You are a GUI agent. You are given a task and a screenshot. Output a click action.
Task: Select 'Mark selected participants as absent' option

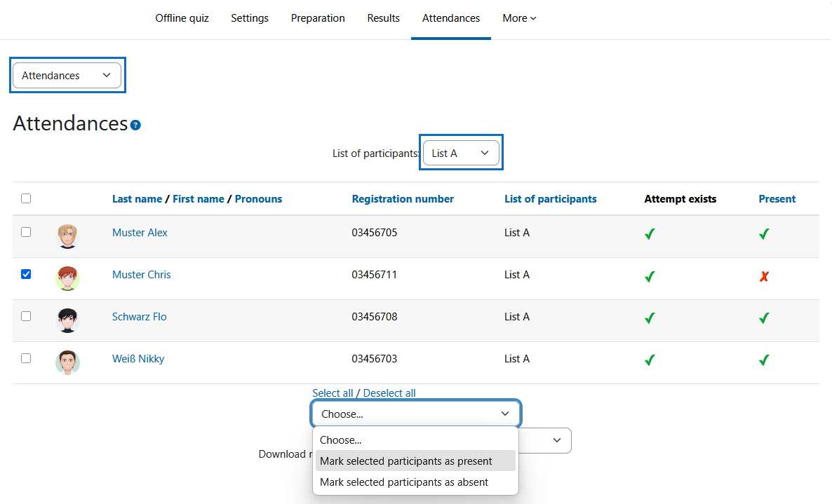pyautogui.click(x=415, y=482)
